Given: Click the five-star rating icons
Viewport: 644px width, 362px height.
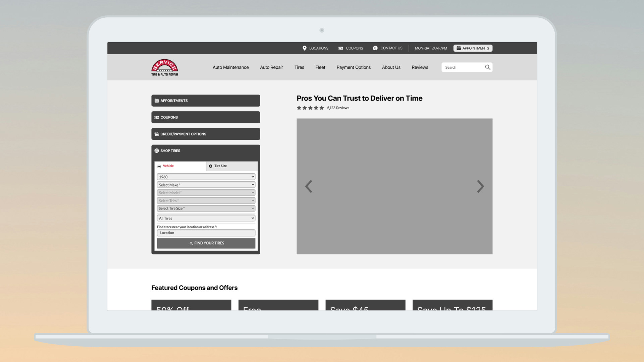Looking at the screenshot, I should coord(310,108).
